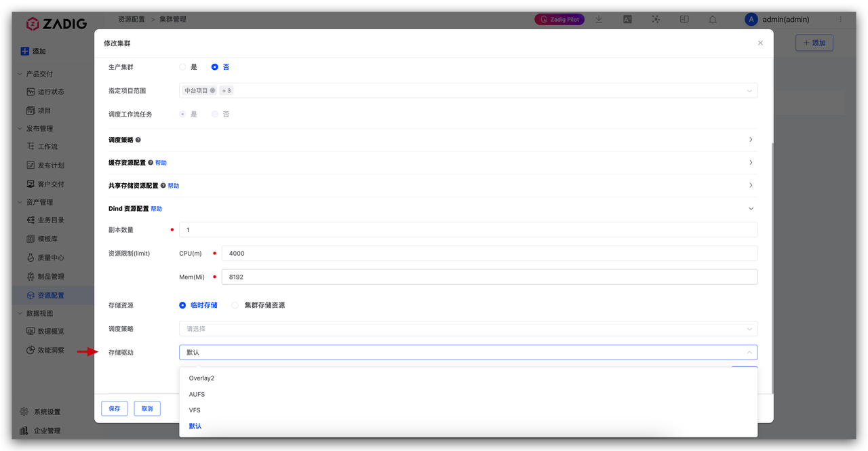
Task: Open 客户交付 in the sidebar
Action: pyautogui.click(x=51, y=184)
